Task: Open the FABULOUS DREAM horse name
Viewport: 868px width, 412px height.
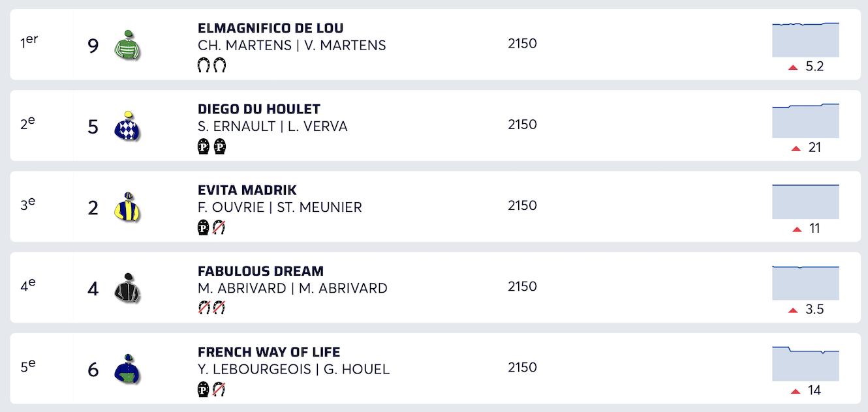Action: pyautogui.click(x=260, y=271)
